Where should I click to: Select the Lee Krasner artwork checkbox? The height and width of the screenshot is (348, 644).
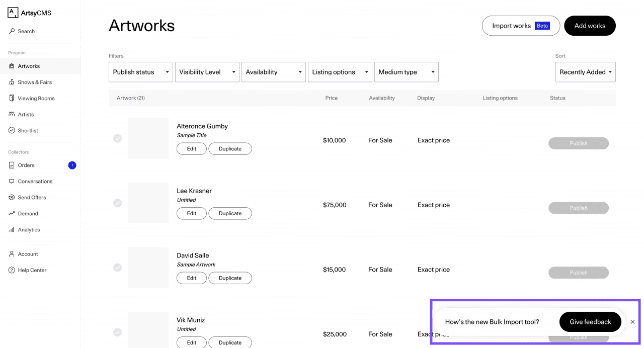(117, 203)
